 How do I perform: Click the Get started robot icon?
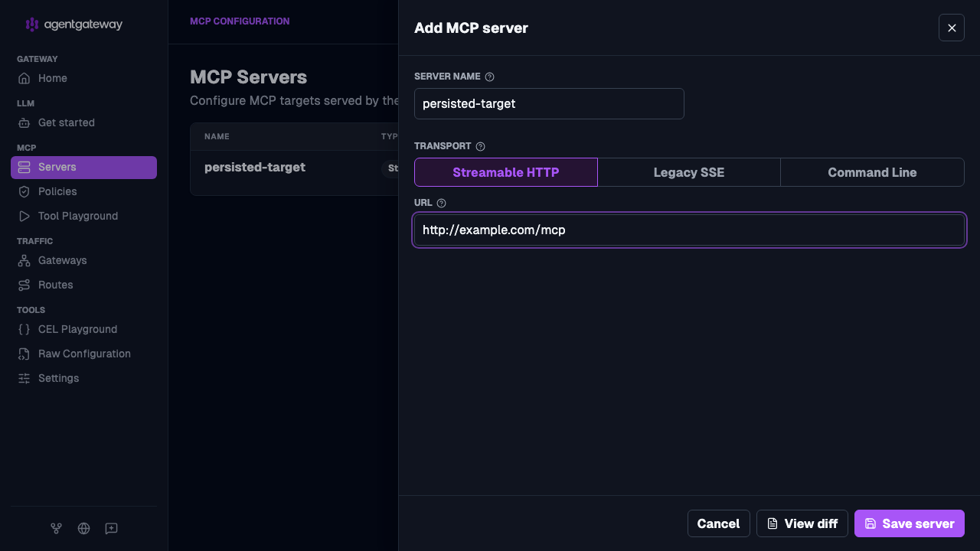(24, 122)
